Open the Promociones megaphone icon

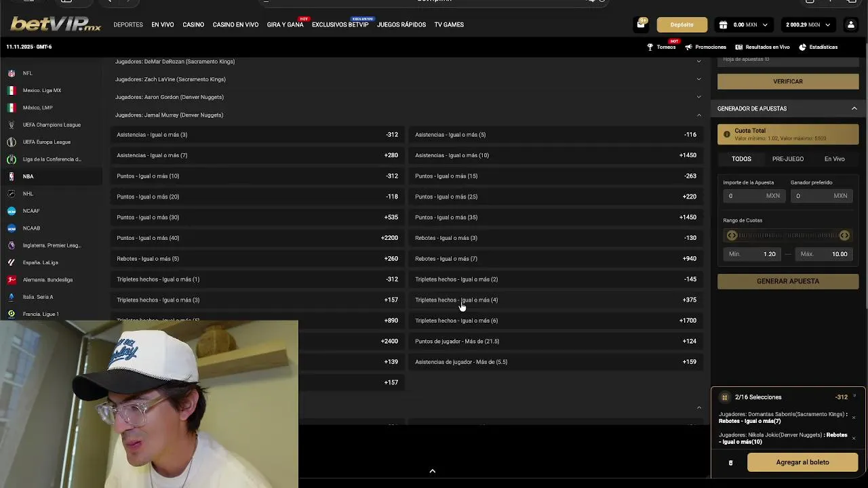pos(689,47)
